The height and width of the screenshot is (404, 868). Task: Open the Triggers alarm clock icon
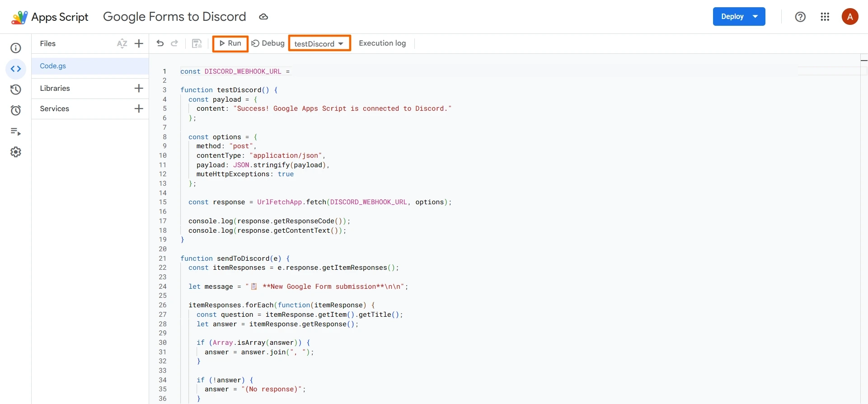(x=16, y=110)
